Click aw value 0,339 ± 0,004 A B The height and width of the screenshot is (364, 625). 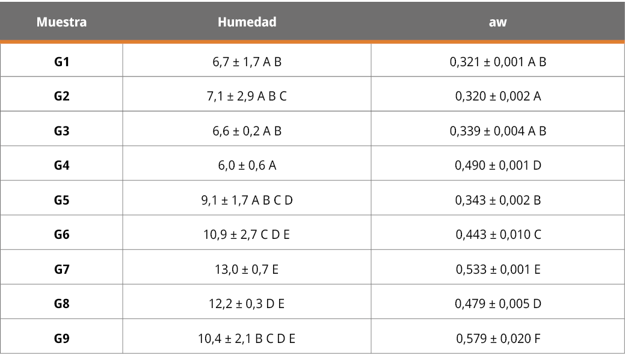(497, 131)
